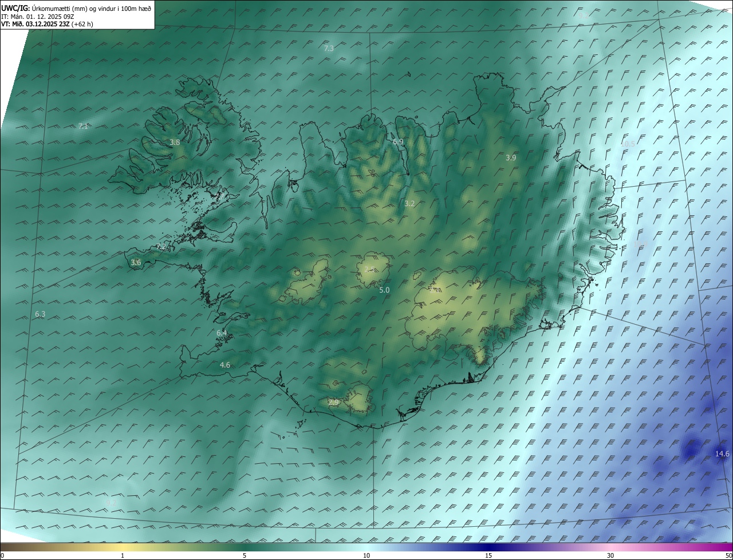
Task: Click the 50 tick label on the color scale
Action: 728,555
